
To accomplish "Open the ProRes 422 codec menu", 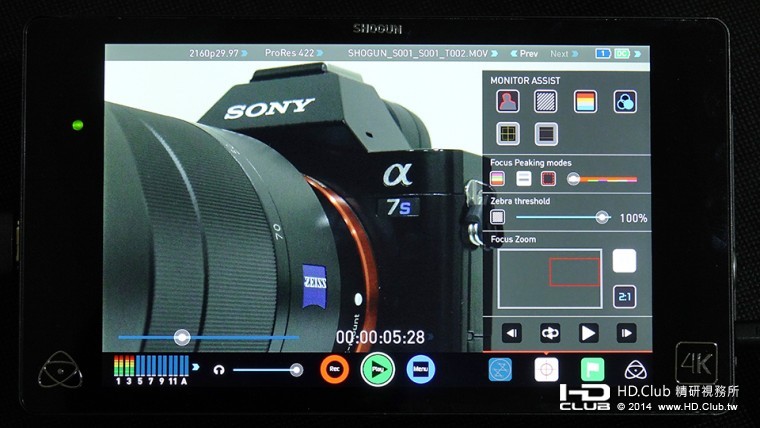I will (294, 53).
